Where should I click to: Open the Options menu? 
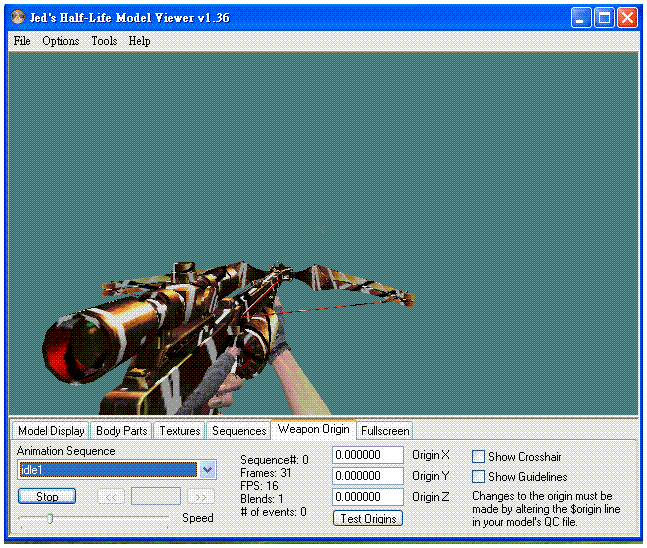61,41
